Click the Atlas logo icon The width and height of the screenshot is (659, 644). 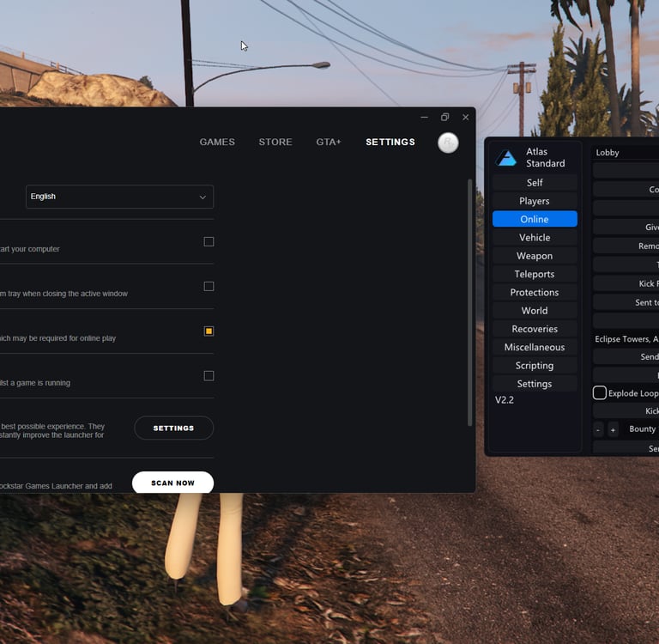click(506, 158)
